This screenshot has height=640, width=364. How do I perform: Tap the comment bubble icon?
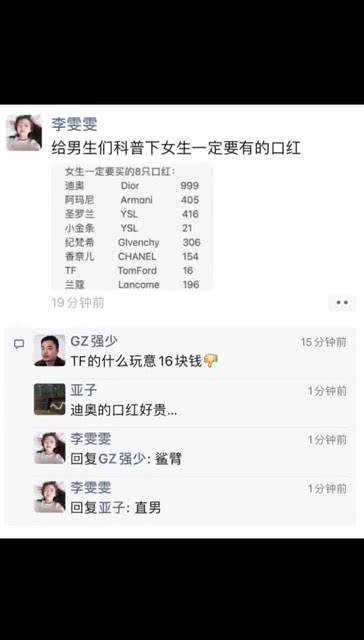point(19,344)
